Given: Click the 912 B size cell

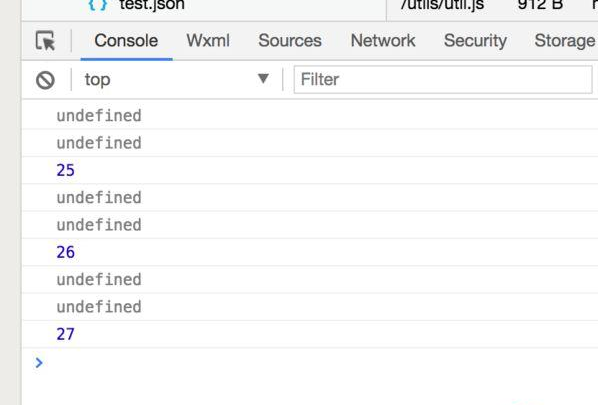Looking at the screenshot, I should click(x=540, y=5).
